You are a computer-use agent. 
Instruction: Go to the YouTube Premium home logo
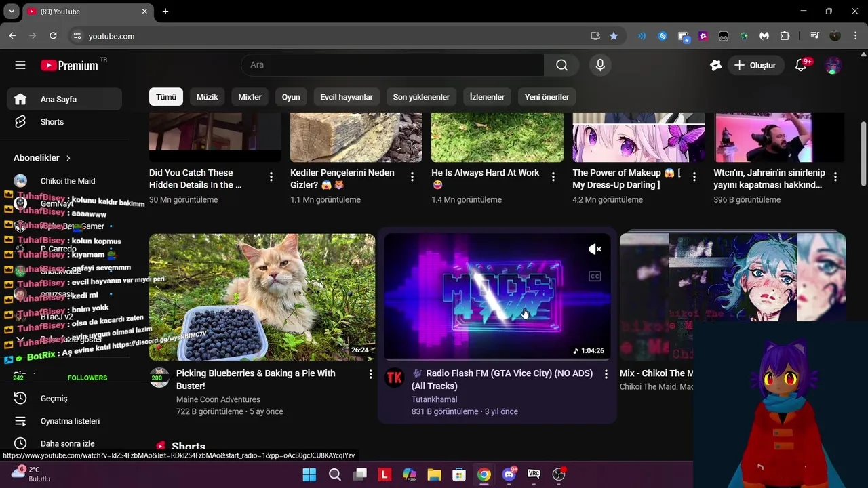(x=70, y=65)
